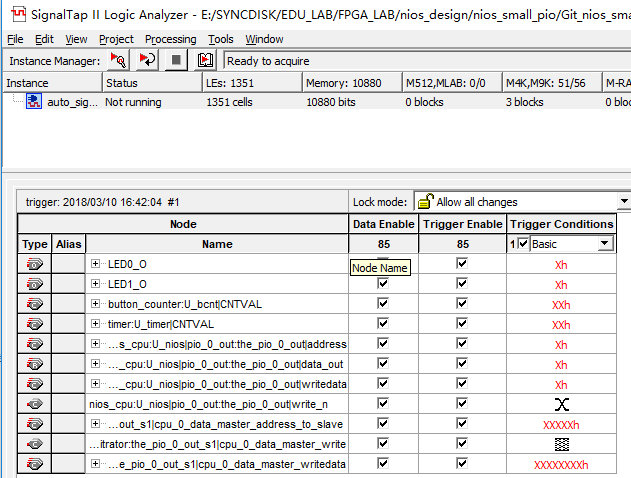This screenshot has width=631, height=478.
Task: Click the Autorun Analysis icon
Action: point(147,60)
